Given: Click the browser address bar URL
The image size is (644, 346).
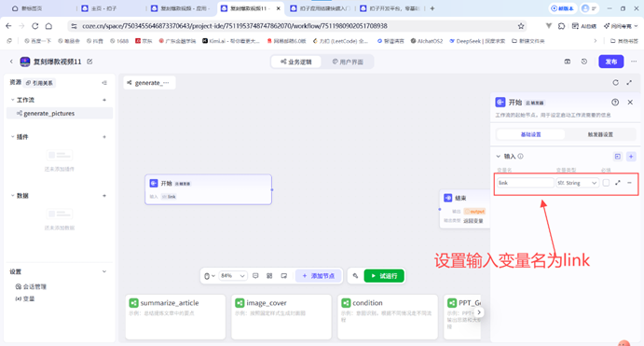Looking at the screenshot, I should tap(235, 26).
